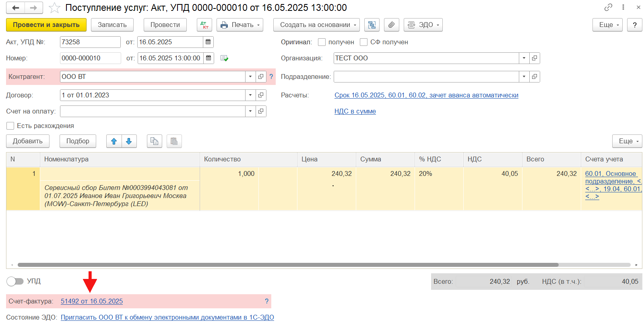The width and height of the screenshot is (644, 322).
Task: Expand the Контрагент dropdown list
Action: pyautogui.click(x=250, y=76)
